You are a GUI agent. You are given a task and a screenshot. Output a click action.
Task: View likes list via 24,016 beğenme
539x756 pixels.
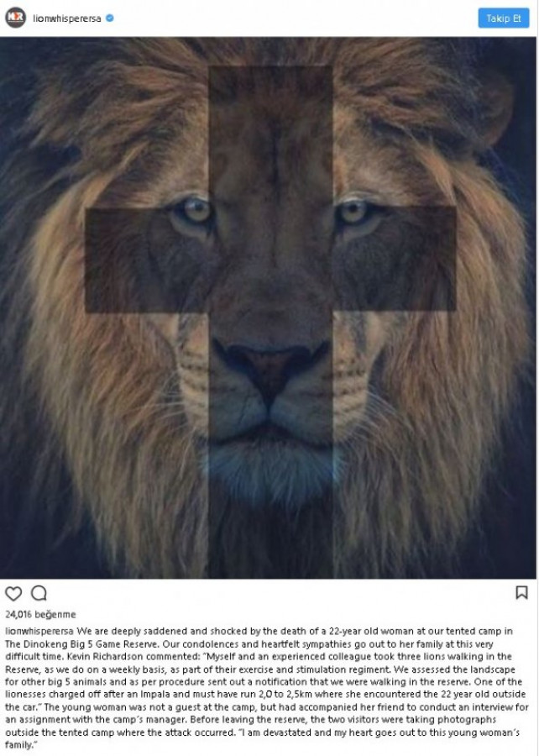[40, 614]
